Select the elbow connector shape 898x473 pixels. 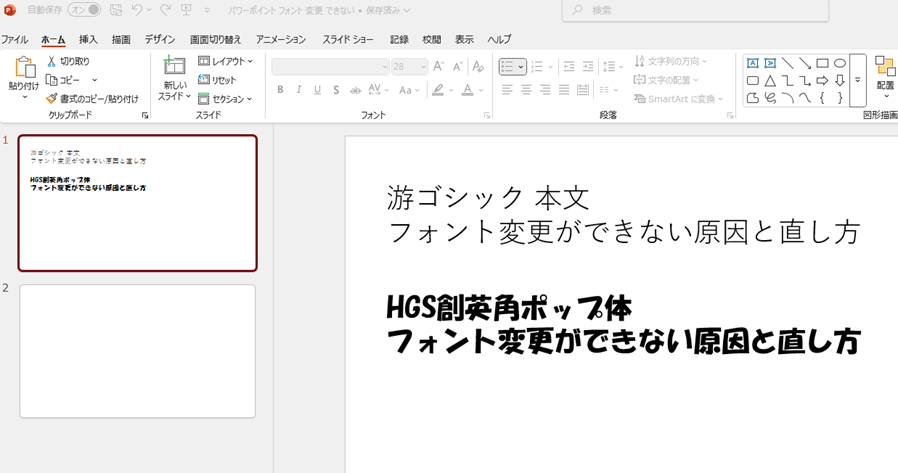787,81
